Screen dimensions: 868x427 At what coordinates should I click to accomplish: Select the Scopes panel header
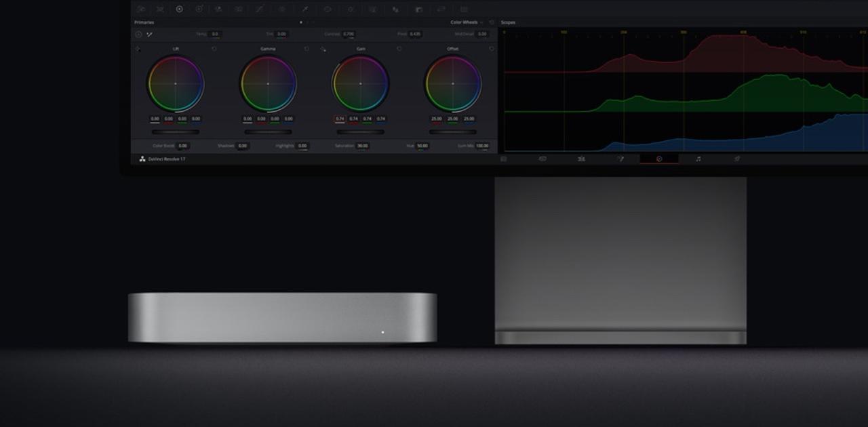[x=509, y=22]
